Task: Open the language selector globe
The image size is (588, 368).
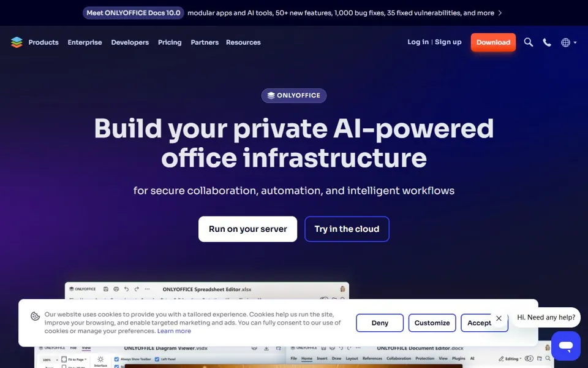Action: [x=568, y=42]
